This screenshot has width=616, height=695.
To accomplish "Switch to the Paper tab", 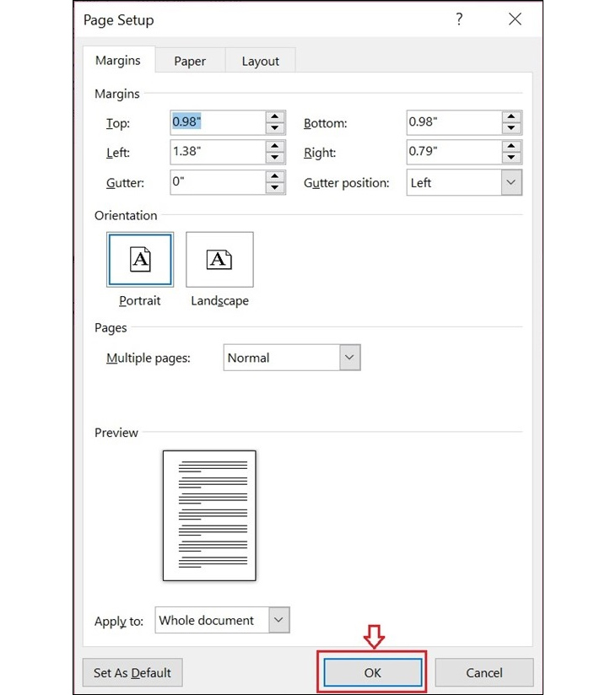I will tap(190, 62).
